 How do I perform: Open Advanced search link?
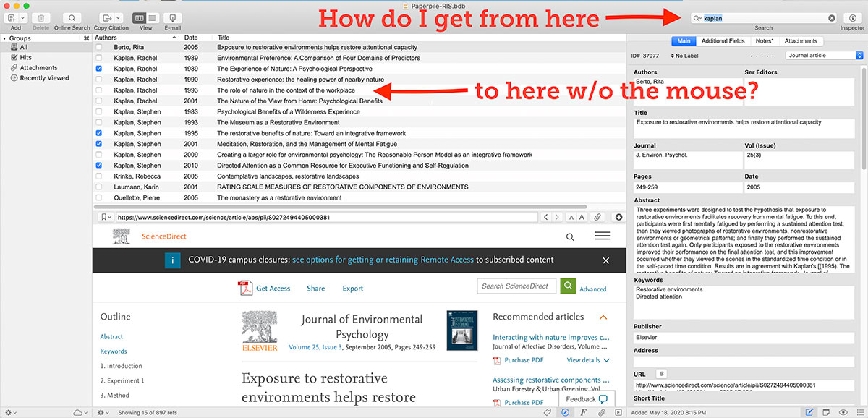(592, 289)
